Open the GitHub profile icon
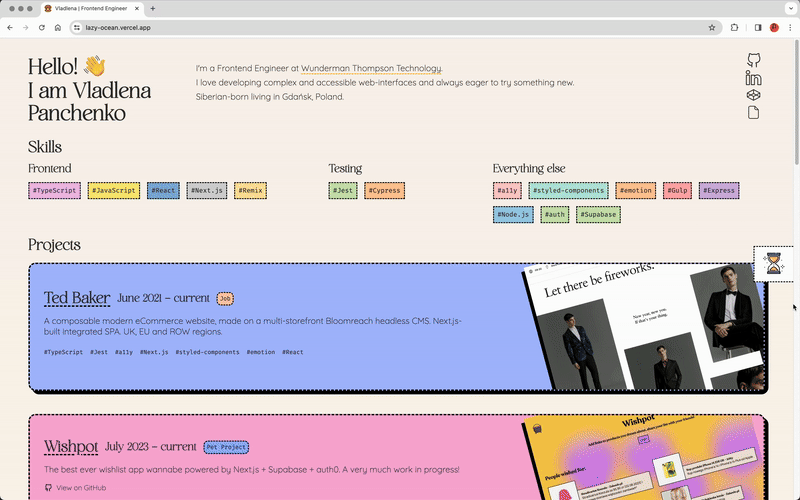This screenshot has height=500, width=800. (x=753, y=61)
